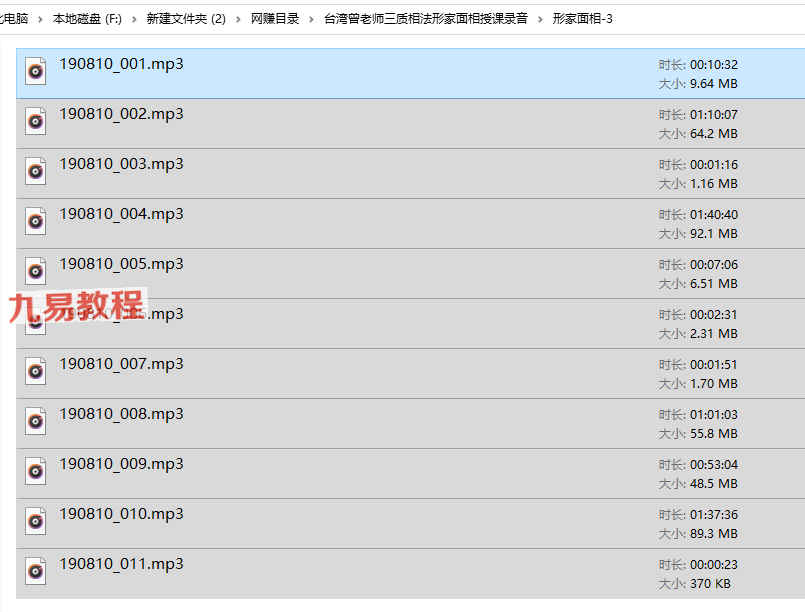805x612 pixels.
Task: Click size value 370 KB
Action: pyautogui.click(x=710, y=584)
